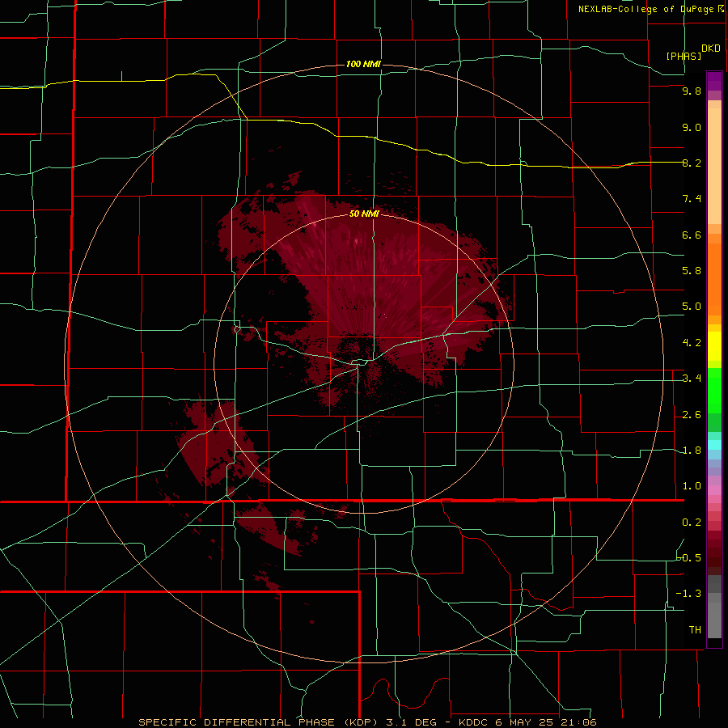Image resolution: width=728 pixels, height=728 pixels.
Task: Click the 4.2 scale value
Action: click(692, 343)
